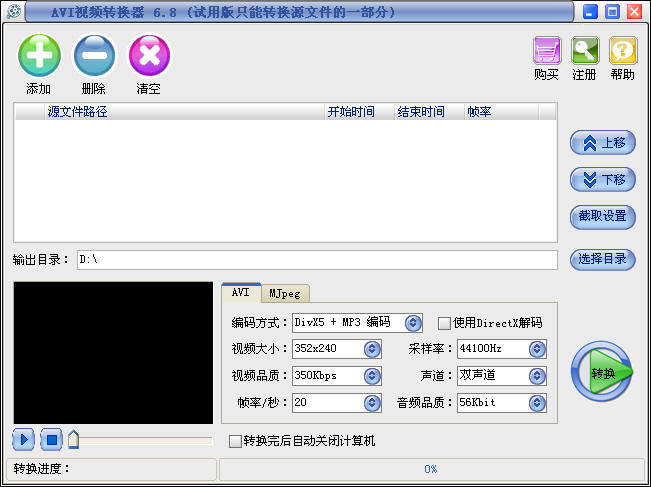Expand the 编码方式 encoder dropdown
This screenshot has width=651, height=487.
[x=413, y=323]
